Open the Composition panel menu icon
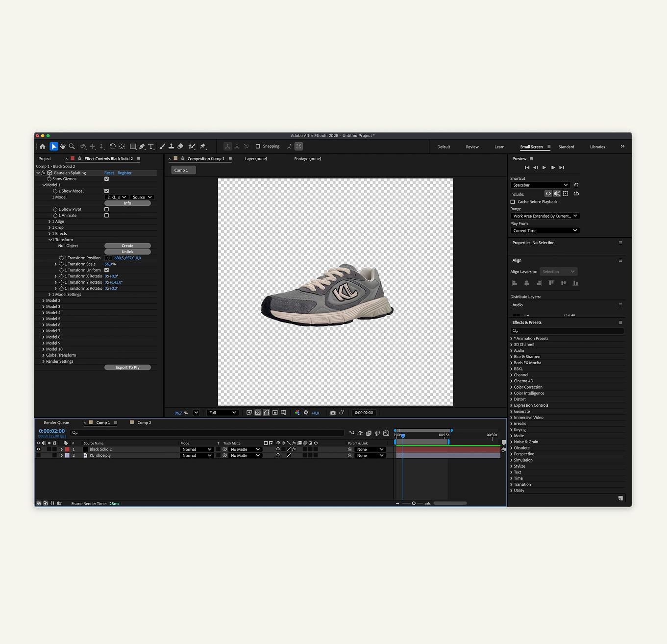The height and width of the screenshot is (644, 667). (x=230, y=159)
